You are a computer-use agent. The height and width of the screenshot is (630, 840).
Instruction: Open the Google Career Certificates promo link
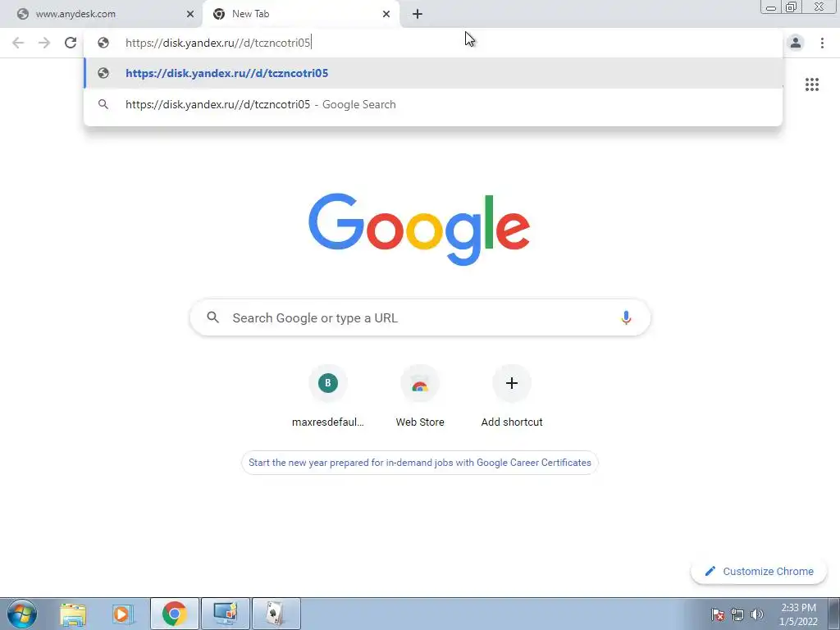(x=420, y=463)
